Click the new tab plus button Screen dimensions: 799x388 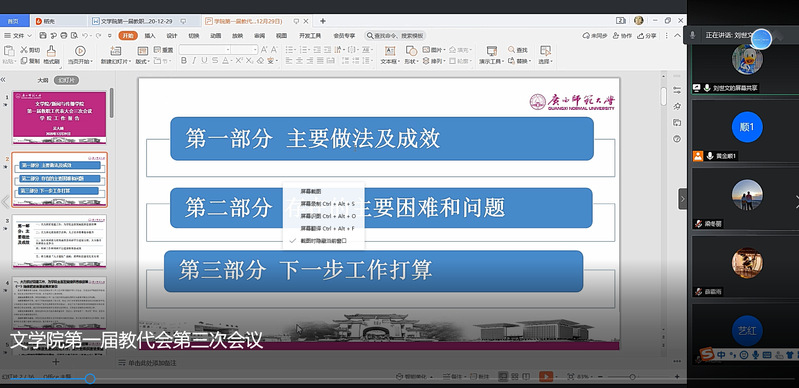pos(323,21)
